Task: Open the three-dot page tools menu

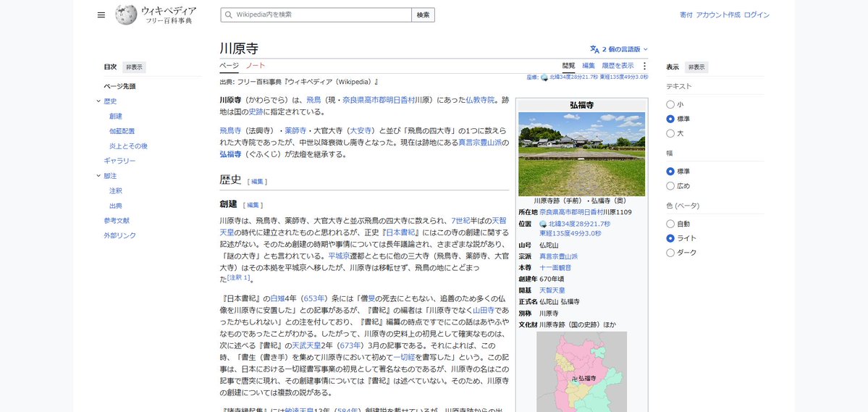Action: click(x=644, y=66)
